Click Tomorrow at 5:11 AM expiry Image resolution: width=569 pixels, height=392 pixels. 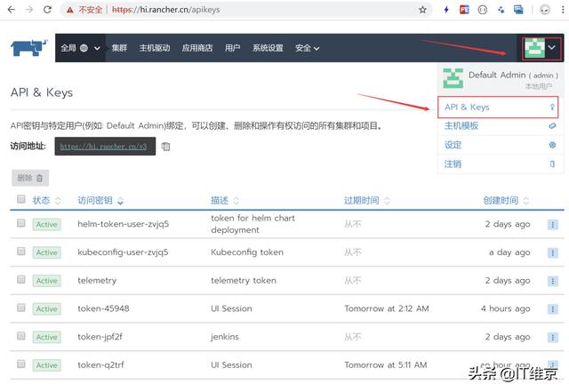[385, 364]
